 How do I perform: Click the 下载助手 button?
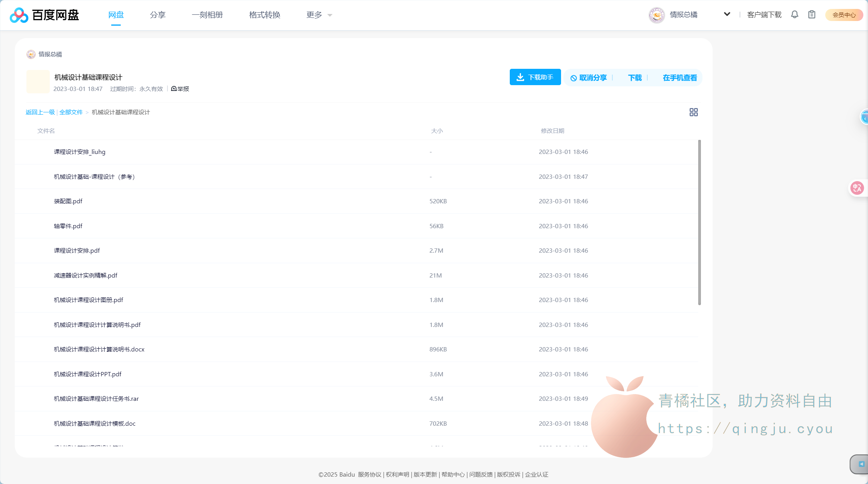pyautogui.click(x=535, y=77)
